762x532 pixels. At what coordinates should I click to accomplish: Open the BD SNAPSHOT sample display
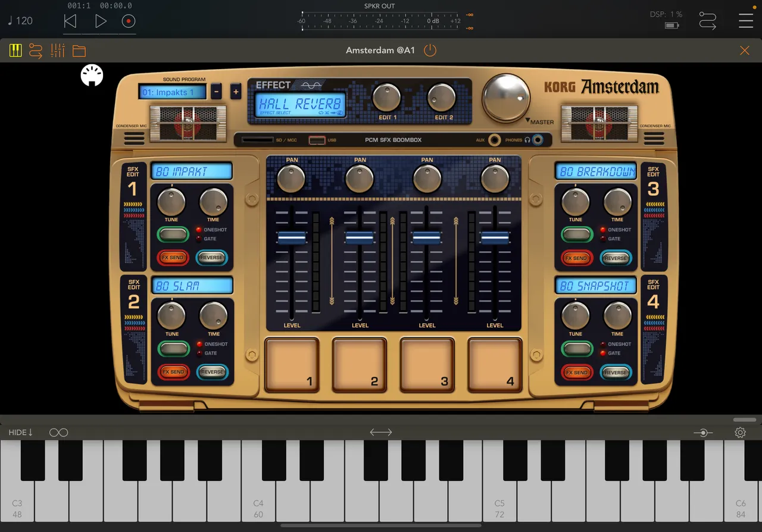(596, 286)
